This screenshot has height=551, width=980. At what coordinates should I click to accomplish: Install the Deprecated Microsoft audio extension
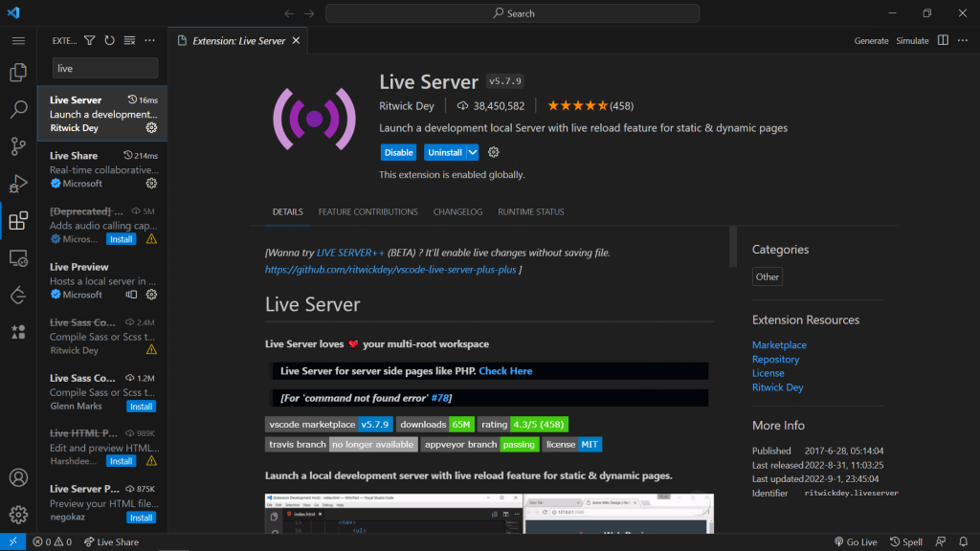pos(121,239)
